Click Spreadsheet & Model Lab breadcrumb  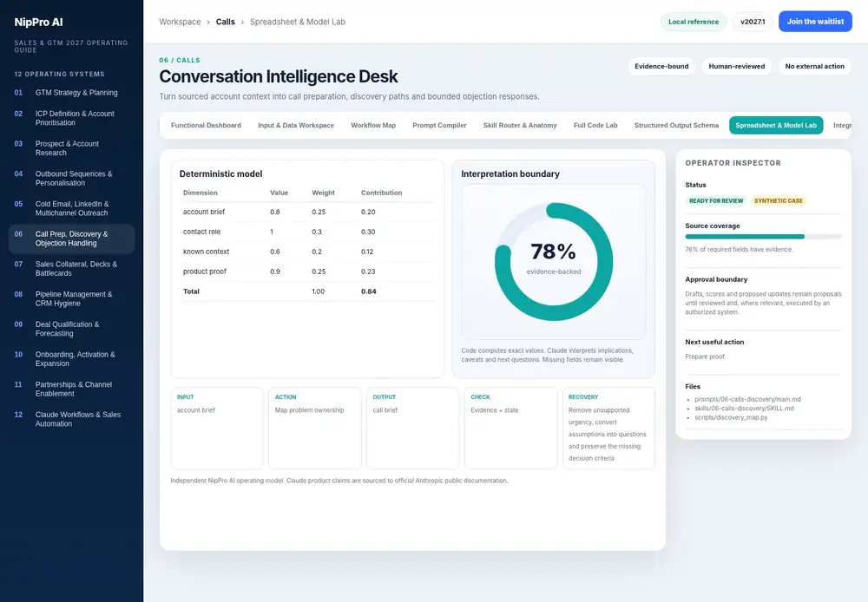tap(297, 22)
